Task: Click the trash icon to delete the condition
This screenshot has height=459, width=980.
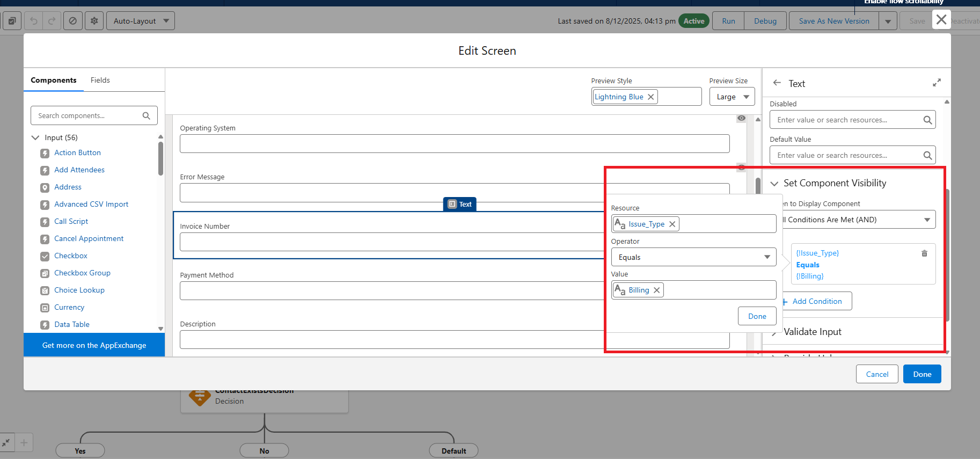Action: click(924, 253)
